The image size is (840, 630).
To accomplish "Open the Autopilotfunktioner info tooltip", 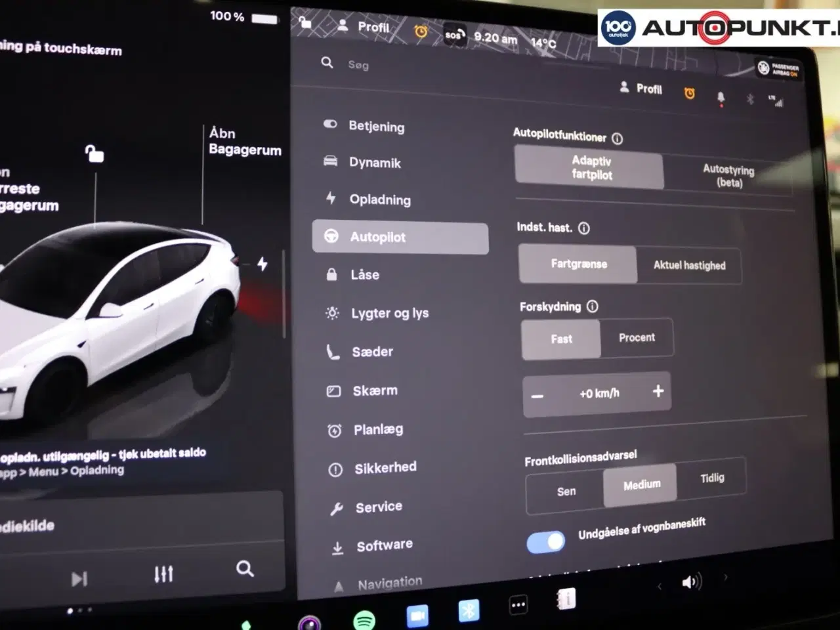I will coord(618,138).
